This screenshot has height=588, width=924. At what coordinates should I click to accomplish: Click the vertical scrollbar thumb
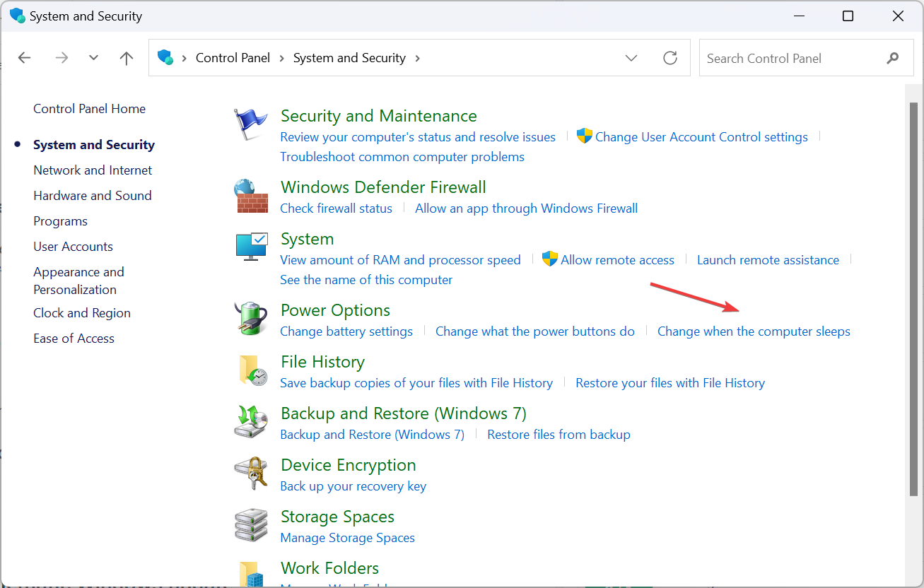click(913, 297)
